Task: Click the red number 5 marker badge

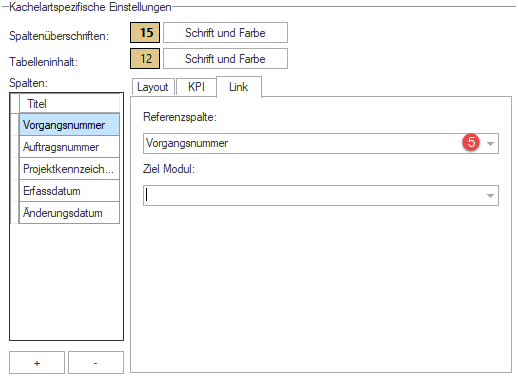Action: pos(471,142)
